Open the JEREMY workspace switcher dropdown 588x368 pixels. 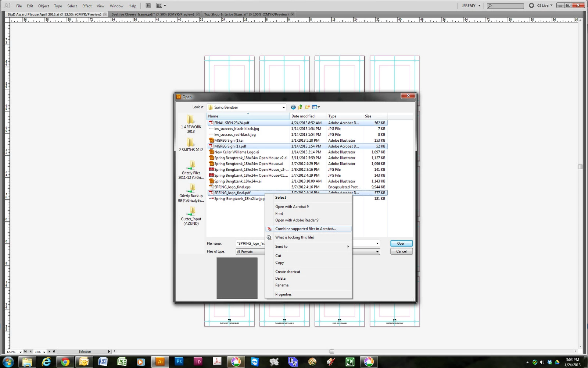click(x=471, y=6)
